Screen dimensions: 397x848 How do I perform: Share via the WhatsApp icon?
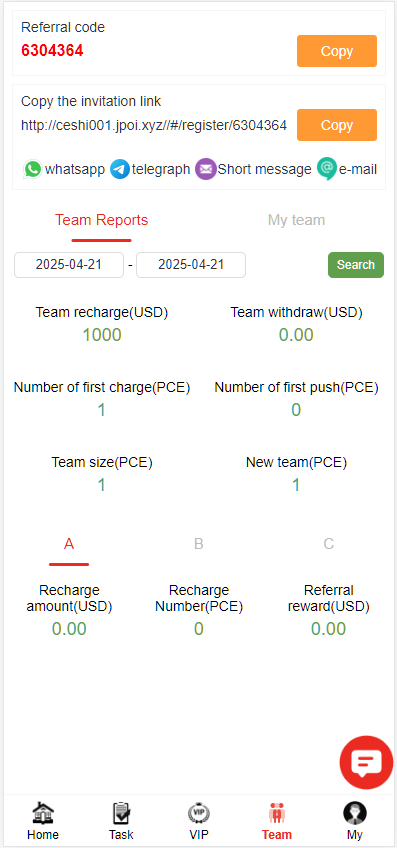click(x=32, y=169)
